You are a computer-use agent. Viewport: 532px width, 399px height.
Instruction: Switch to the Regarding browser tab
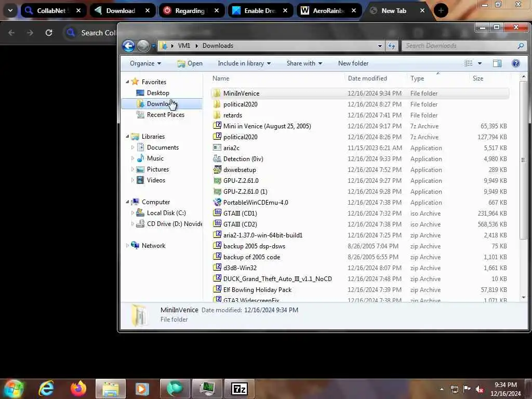[x=192, y=10]
